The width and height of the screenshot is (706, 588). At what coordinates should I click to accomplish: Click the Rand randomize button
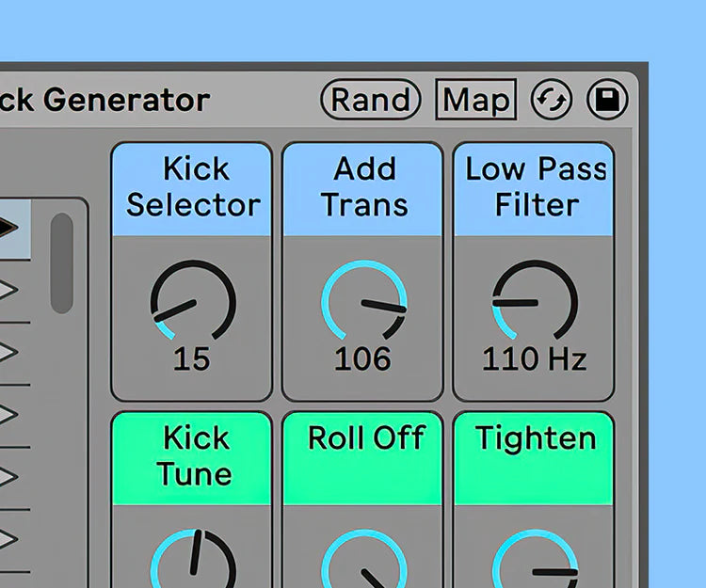tap(371, 100)
